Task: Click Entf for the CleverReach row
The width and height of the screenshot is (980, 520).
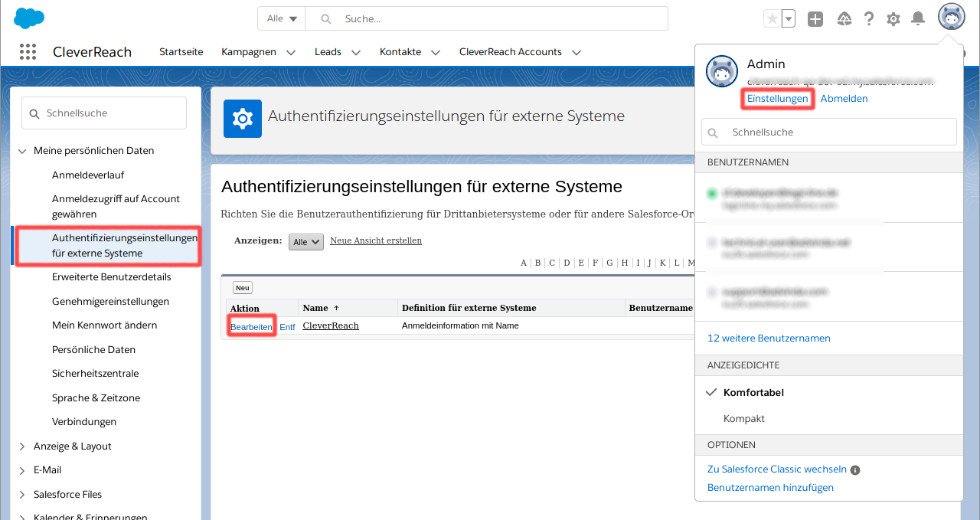Action: pos(287,327)
